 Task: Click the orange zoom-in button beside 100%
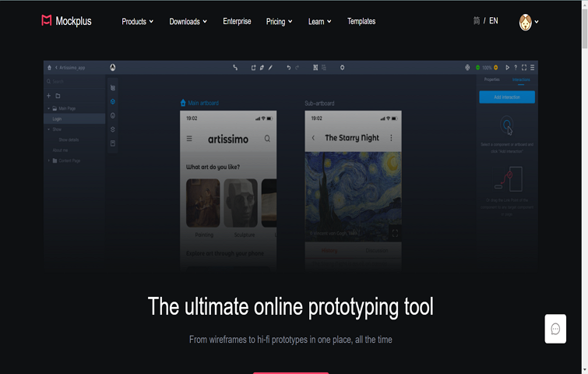pyautogui.click(x=496, y=68)
